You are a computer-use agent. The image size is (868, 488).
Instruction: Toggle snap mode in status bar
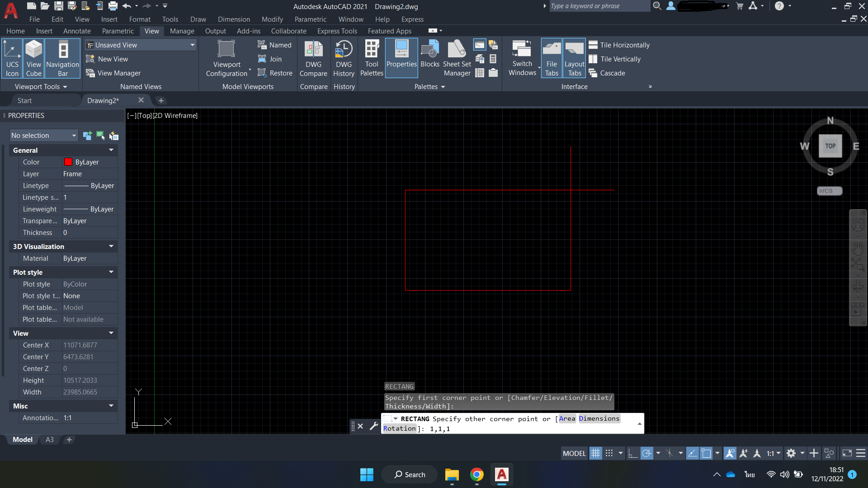click(x=609, y=453)
